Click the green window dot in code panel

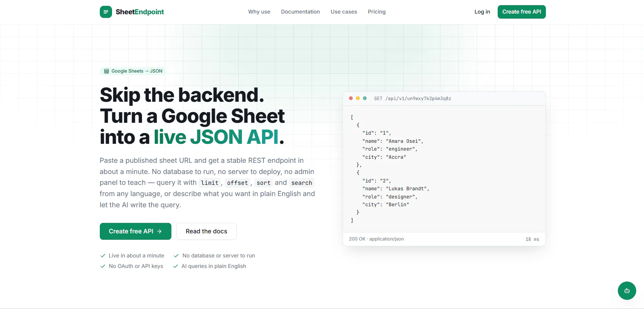pyautogui.click(x=365, y=98)
